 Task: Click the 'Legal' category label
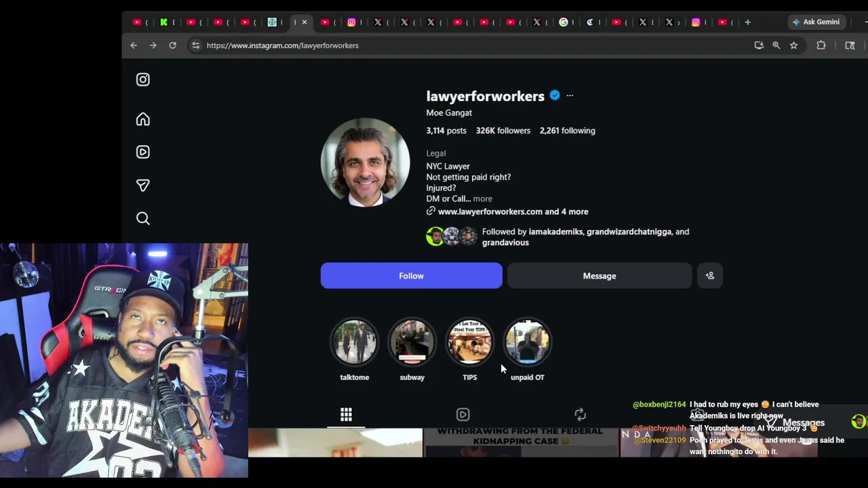(436, 153)
